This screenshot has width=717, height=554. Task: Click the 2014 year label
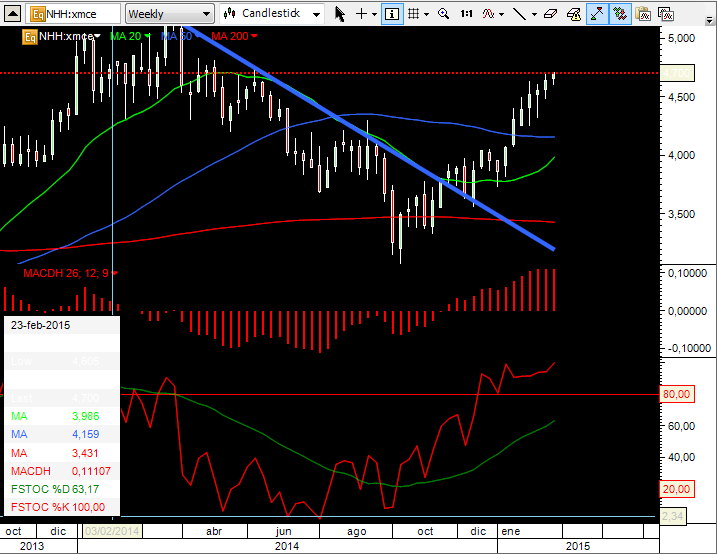[x=287, y=546]
